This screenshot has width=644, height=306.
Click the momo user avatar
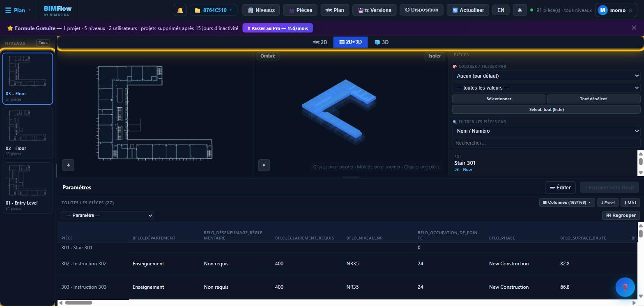click(x=603, y=10)
